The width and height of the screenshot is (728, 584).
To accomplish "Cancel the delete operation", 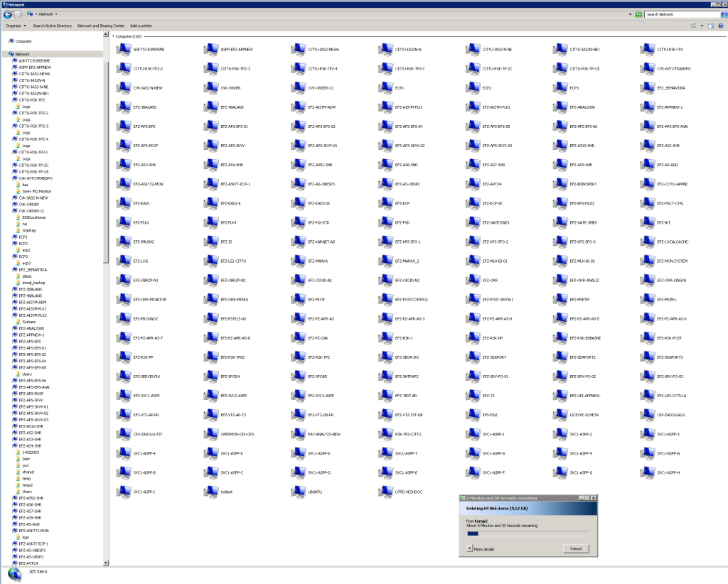I will (x=575, y=548).
